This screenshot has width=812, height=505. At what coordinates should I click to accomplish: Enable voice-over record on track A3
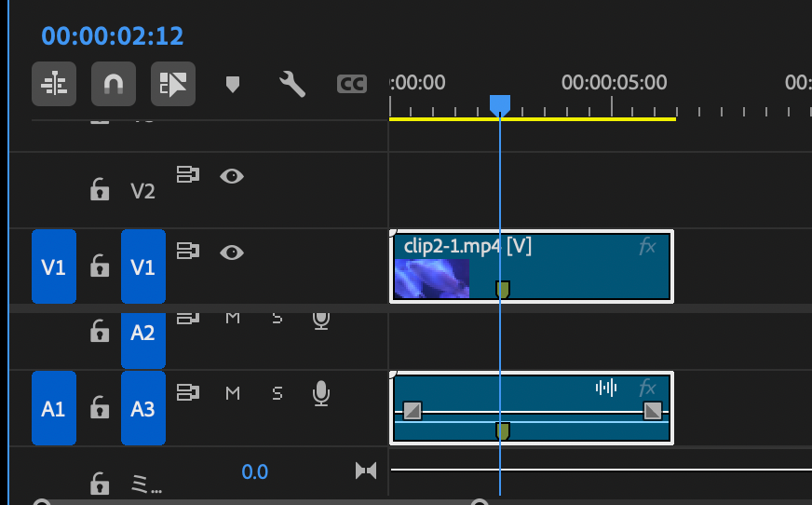click(321, 393)
